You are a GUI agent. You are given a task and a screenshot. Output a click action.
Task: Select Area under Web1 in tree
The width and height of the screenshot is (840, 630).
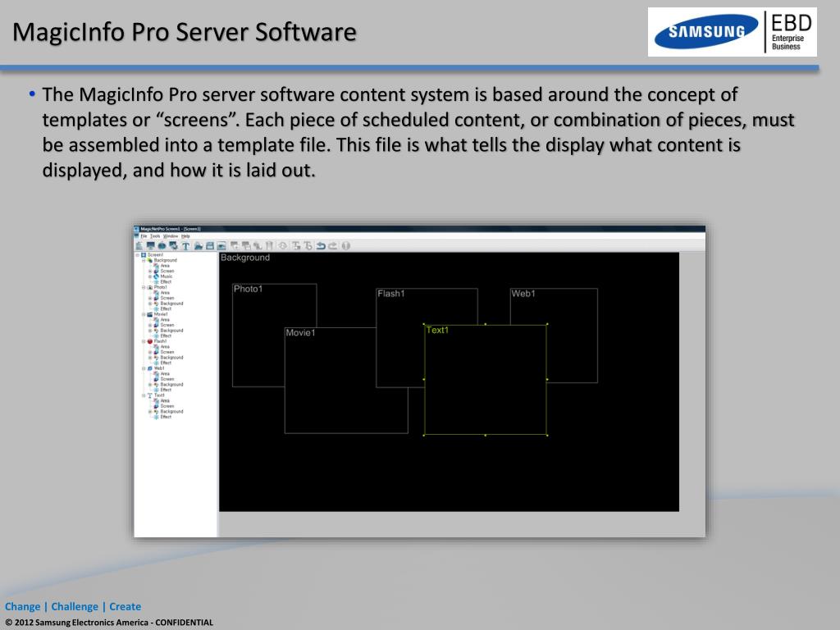pos(165,374)
